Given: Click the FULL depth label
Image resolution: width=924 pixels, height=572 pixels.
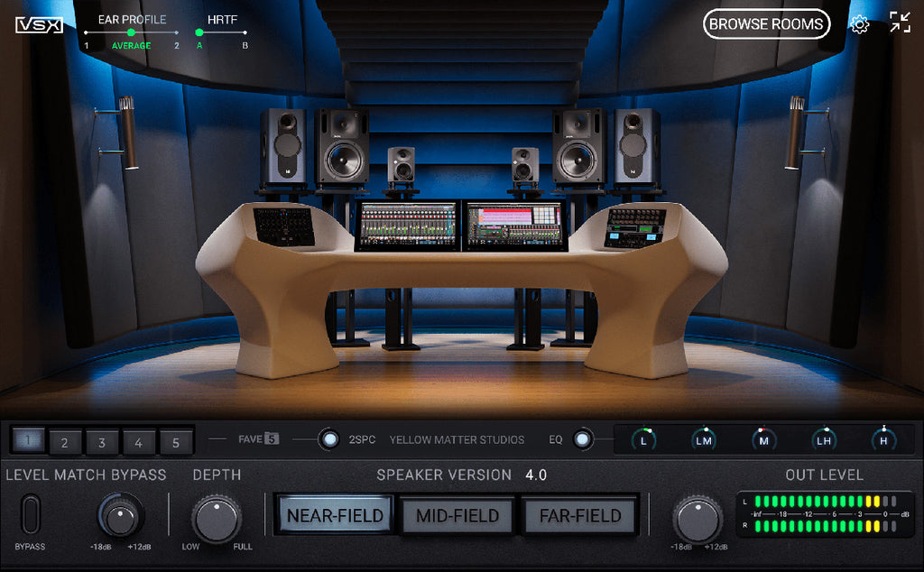Looking at the screenshot, I should click(242, 547).
